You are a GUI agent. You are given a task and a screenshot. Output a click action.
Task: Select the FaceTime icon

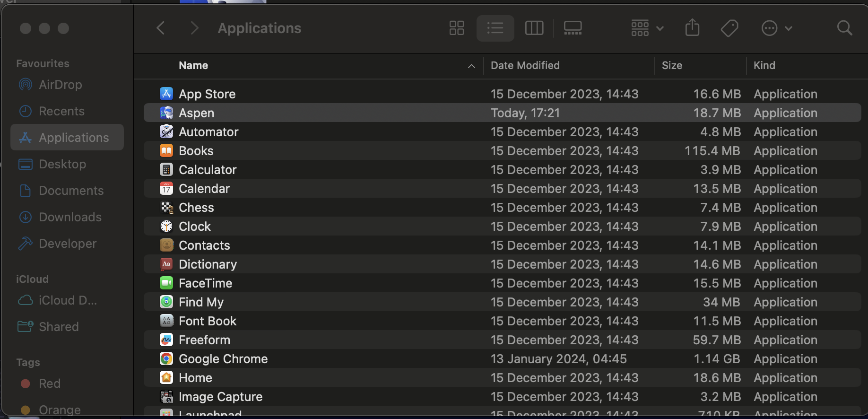click(x=166, y=283)
